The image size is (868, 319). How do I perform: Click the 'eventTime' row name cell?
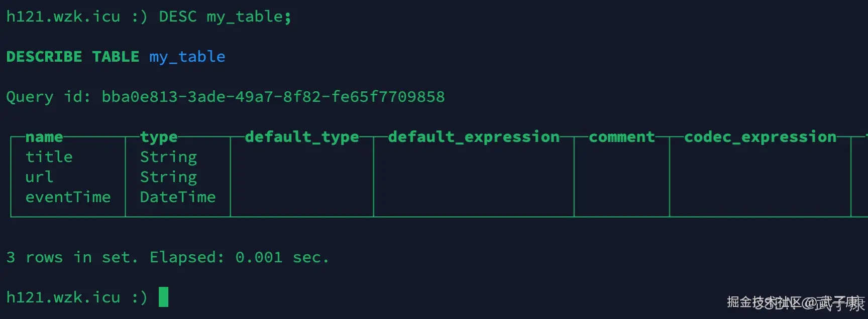click(68, 197)
